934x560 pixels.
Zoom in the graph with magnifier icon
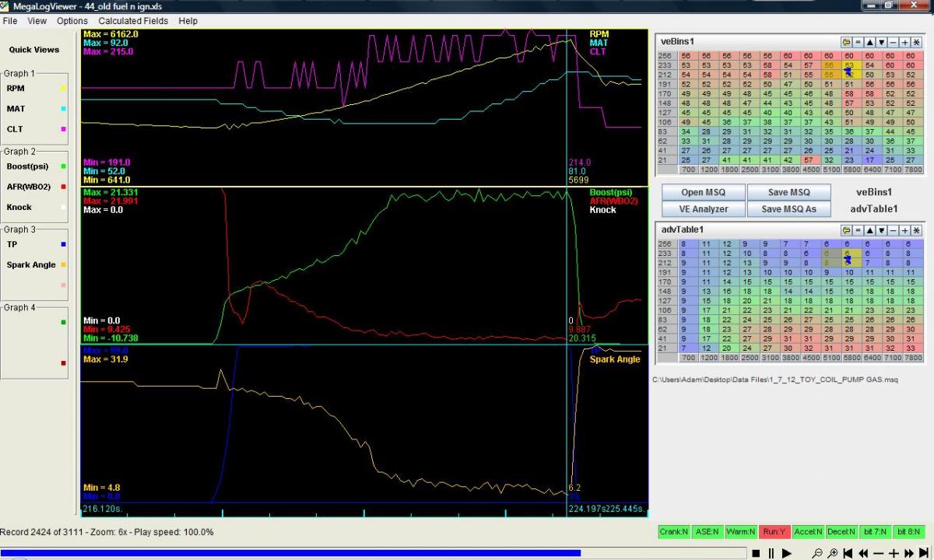[x=832, y=553]
